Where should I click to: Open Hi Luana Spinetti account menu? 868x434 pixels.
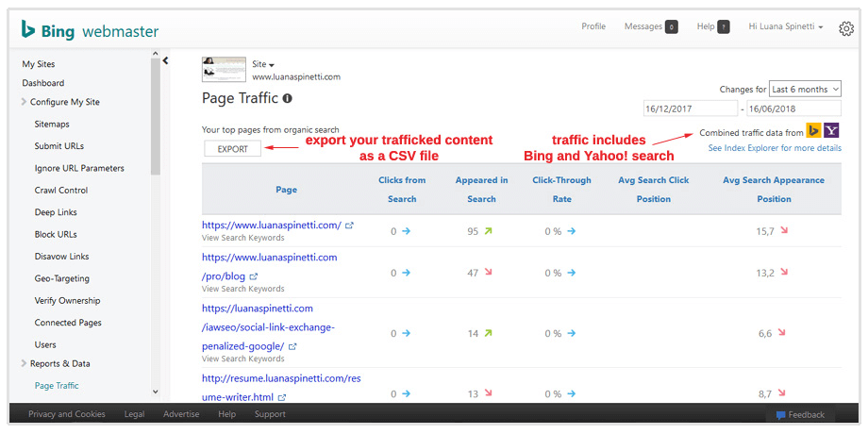click(x=785, y=26)
